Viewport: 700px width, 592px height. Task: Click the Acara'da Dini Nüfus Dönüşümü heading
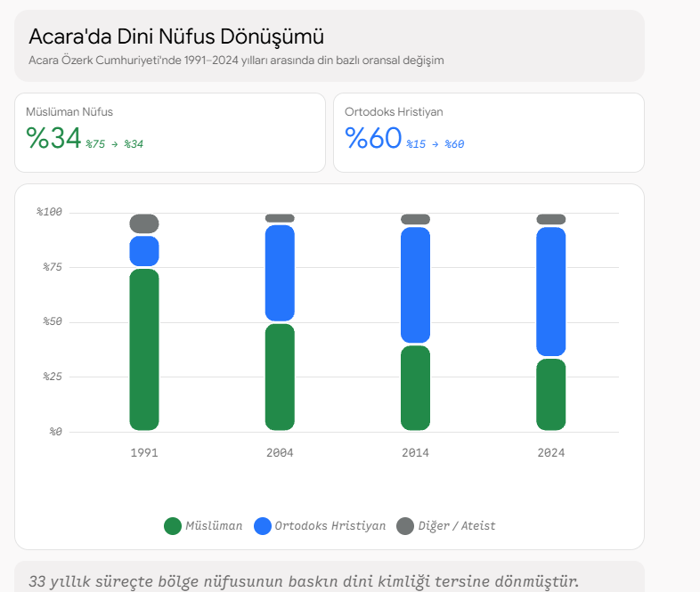pos(176,36)
